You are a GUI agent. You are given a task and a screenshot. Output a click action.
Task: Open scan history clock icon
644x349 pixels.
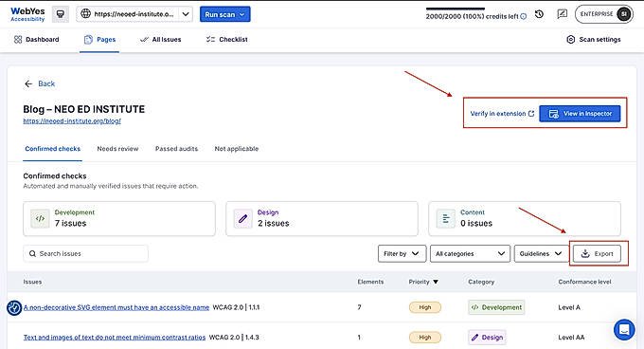pos(539,14)
